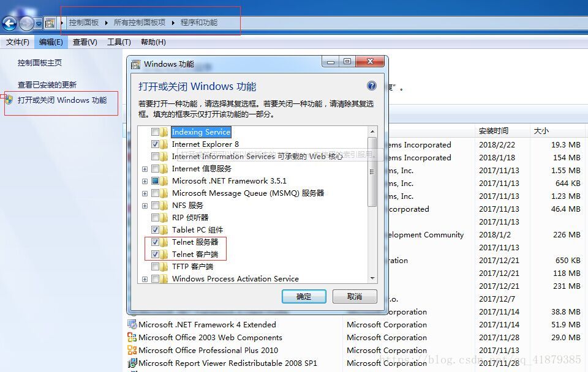This screenshot has height=372, width=588.
Task: Click folder icon of Microsoft Message Queue
Action: (x=164, y=193)
